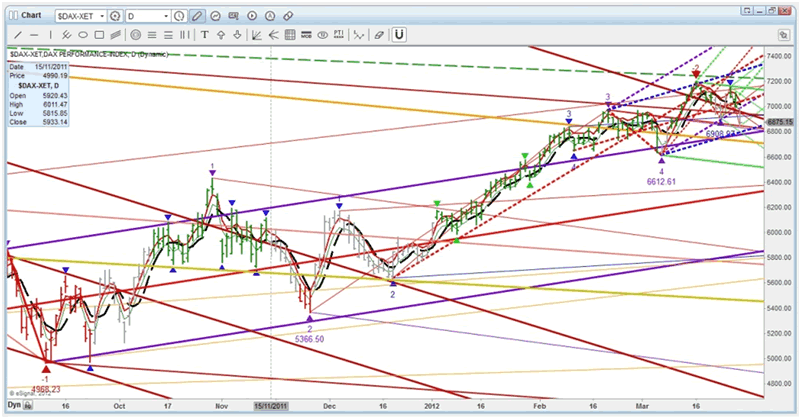Select the up arrow marker tool
The image size is (800, 419).
click(x=221, y=35)
